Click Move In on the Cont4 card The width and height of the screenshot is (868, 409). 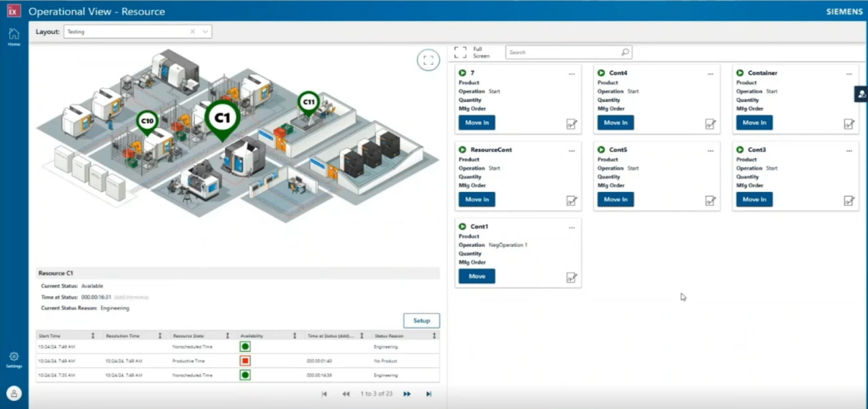click(x=615, y=123)
